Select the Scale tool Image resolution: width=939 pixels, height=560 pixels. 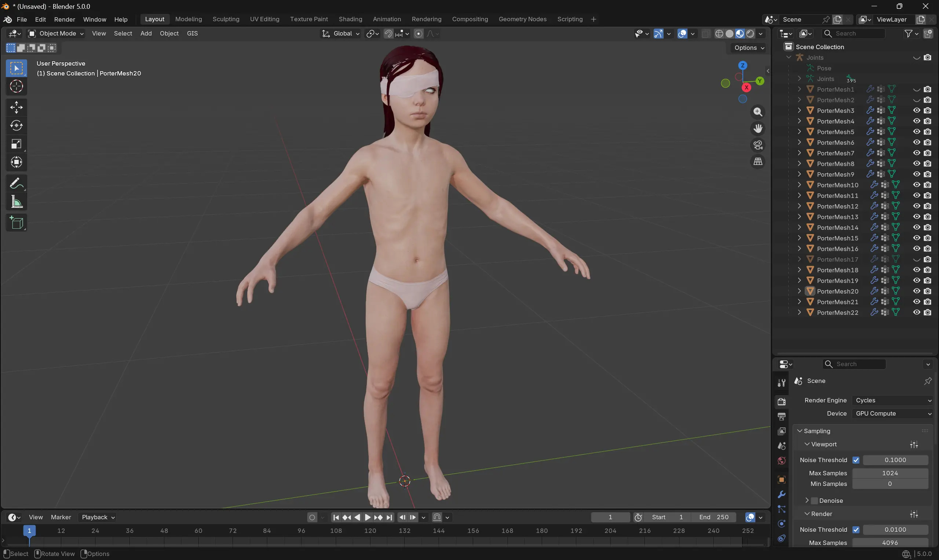pos(16,144)
